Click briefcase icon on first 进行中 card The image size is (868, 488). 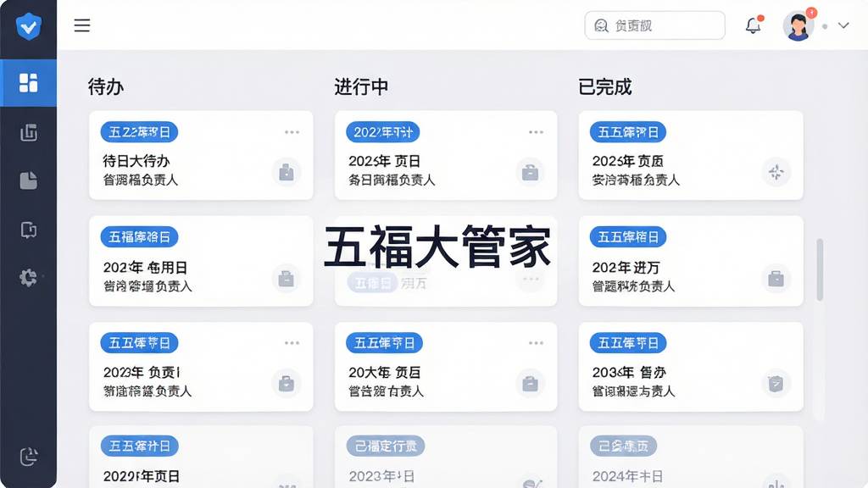[x=530, y=173]
